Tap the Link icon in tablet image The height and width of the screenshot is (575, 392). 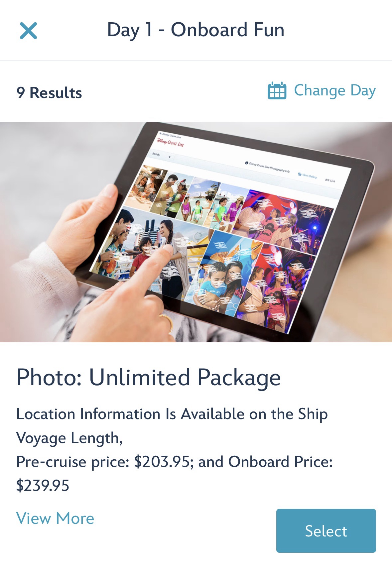pyautogui.click(x=330, y=180)
